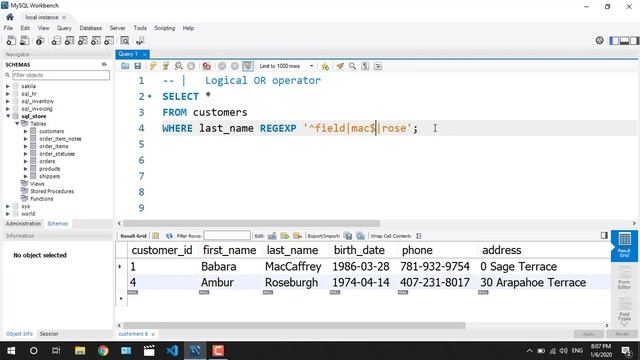Create a new function toolbar icon

point(109,40)
